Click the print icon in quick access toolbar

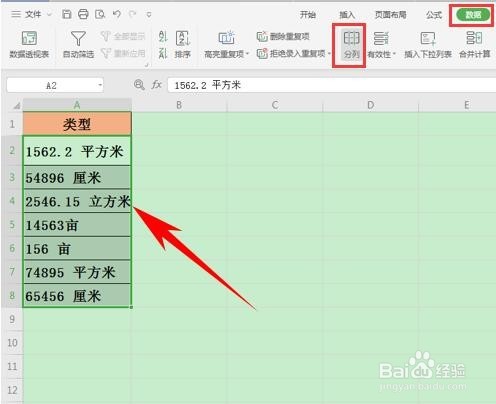pos(83,14)
